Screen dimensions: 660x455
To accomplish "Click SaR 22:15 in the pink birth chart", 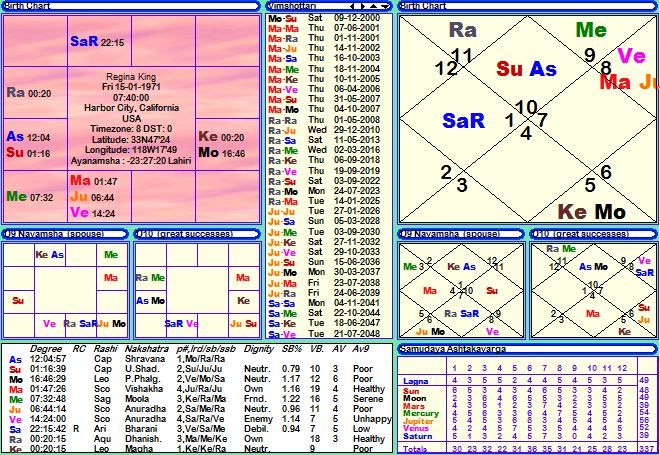I will (97, 42).
